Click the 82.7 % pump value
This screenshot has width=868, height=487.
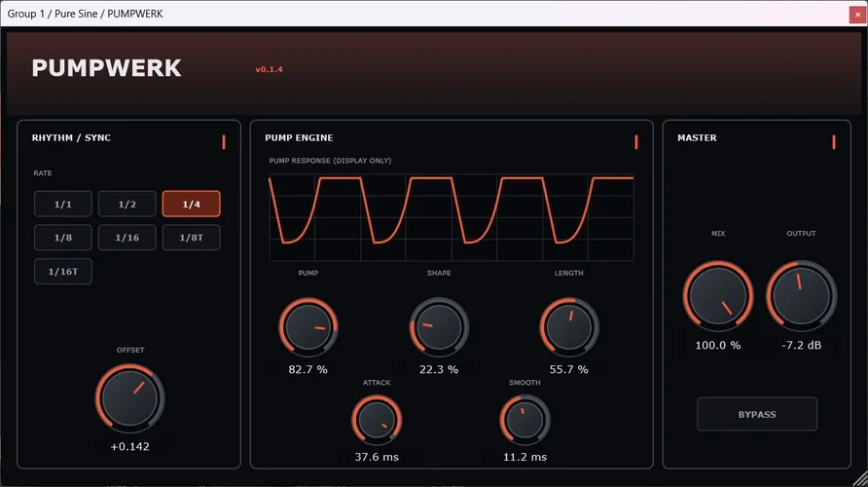(308, 369)
